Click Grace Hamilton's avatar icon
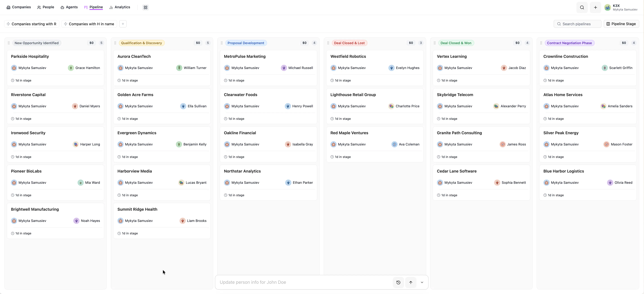The image size is (644, 294). [71, 68]
